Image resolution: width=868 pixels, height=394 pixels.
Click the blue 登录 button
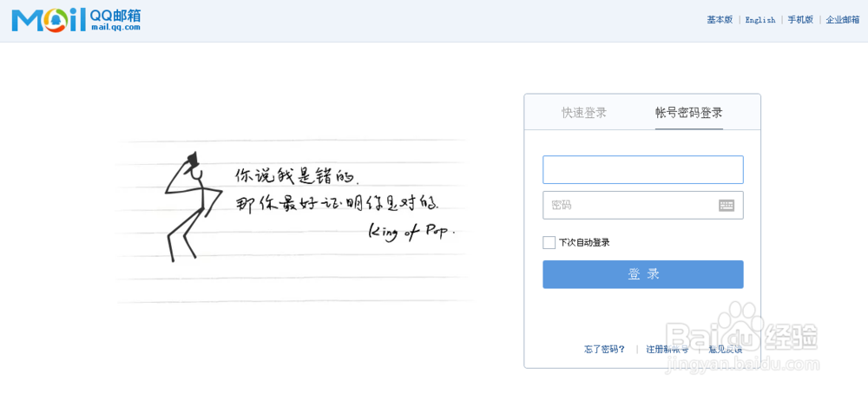[x=642, y=274]
